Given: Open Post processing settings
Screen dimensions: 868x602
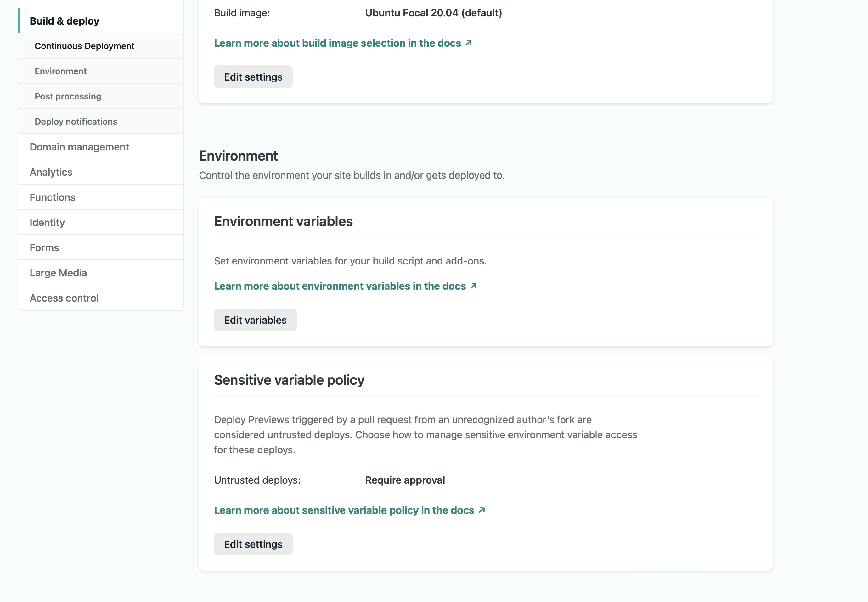Looking at the screenshot, I should 68,96.
